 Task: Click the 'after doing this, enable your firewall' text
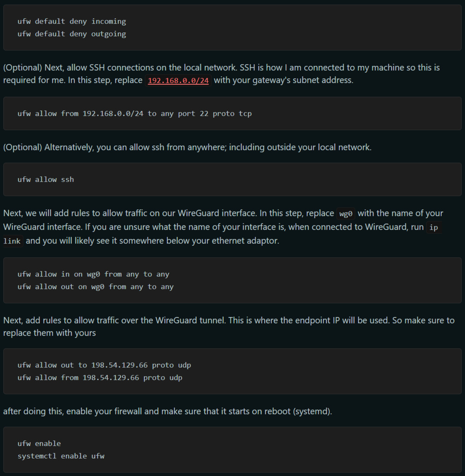pyautogui.click(x=167, y=411)
